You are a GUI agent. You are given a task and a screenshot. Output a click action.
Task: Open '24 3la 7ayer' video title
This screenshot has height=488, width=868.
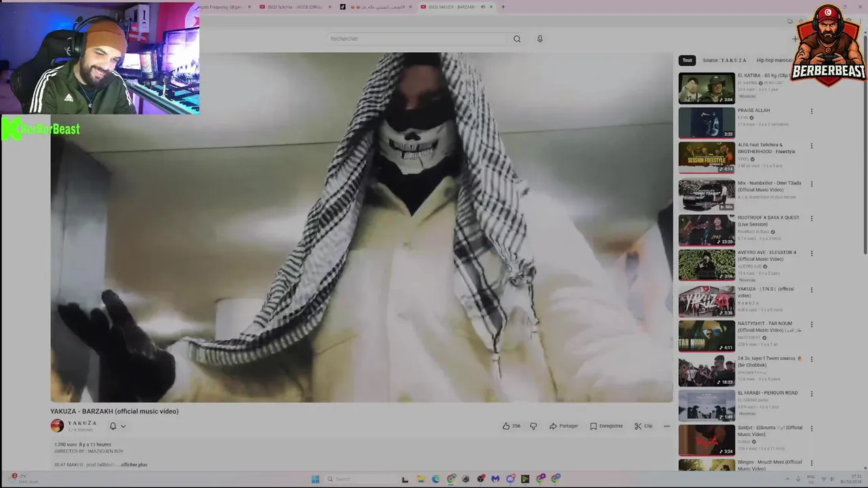(769, 361)
